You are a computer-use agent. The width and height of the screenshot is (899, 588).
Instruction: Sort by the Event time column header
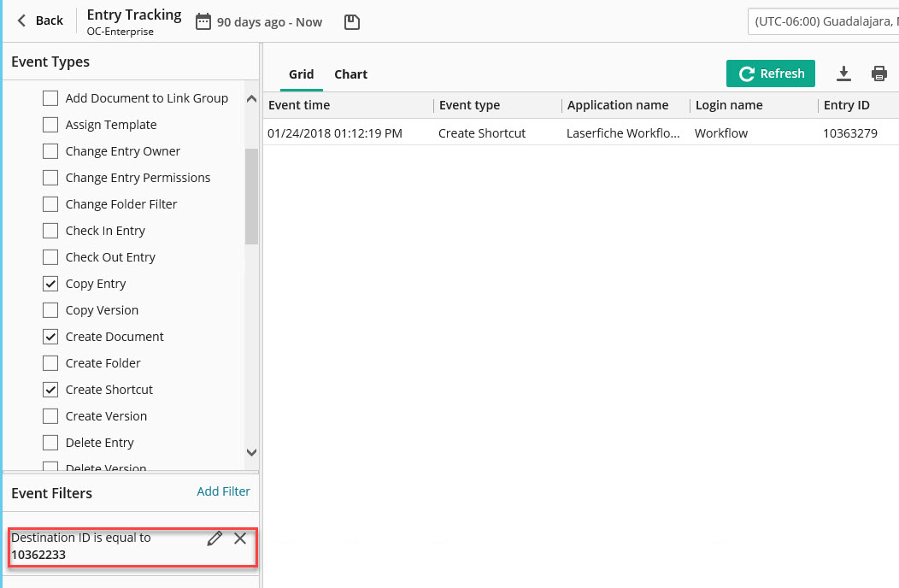[299, 105]
